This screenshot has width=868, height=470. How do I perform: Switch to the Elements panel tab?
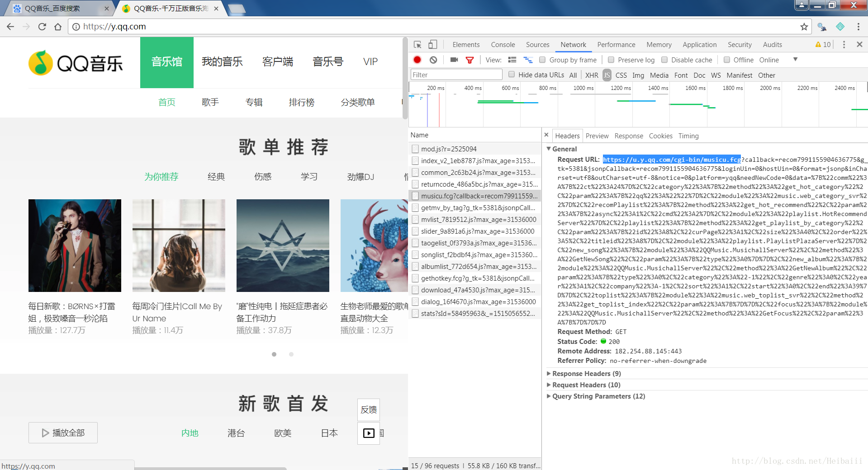[466, 44]
